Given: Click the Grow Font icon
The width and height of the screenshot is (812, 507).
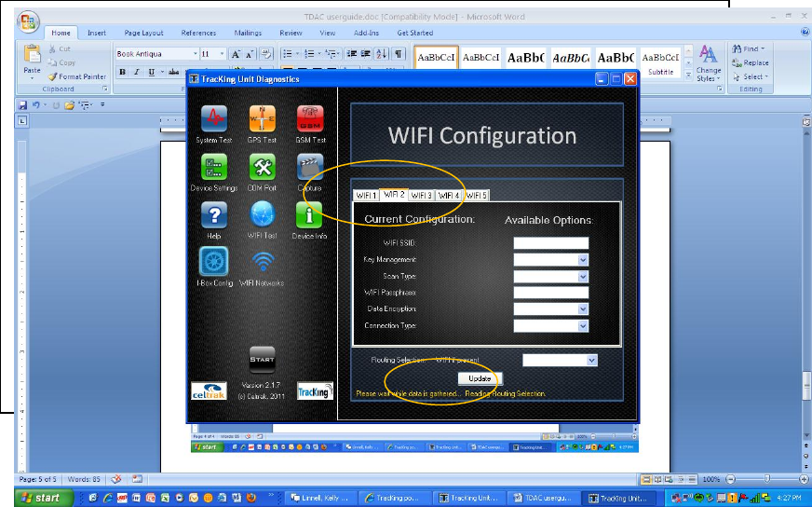Looking at the screenshot, I should pos(236,54).
